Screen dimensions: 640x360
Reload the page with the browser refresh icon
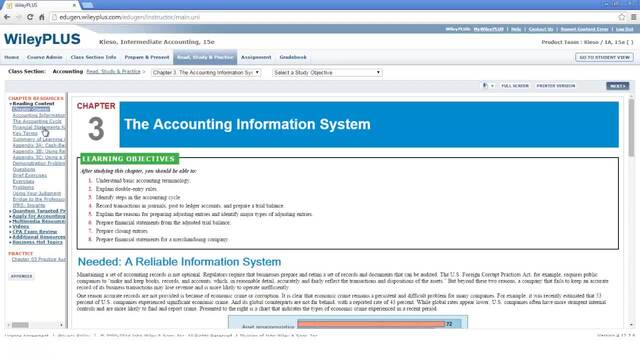(30, 17)
